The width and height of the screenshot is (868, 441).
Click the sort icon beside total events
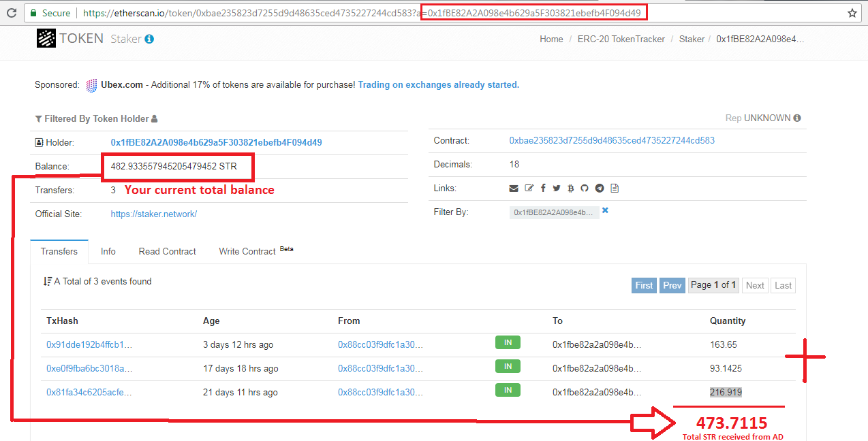pos(48,281)
